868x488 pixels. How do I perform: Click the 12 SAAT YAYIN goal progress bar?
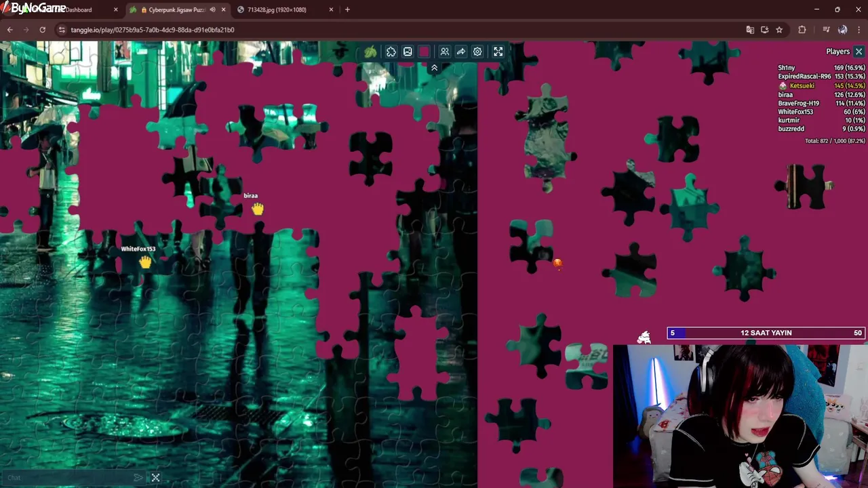[x=766, y=333]
